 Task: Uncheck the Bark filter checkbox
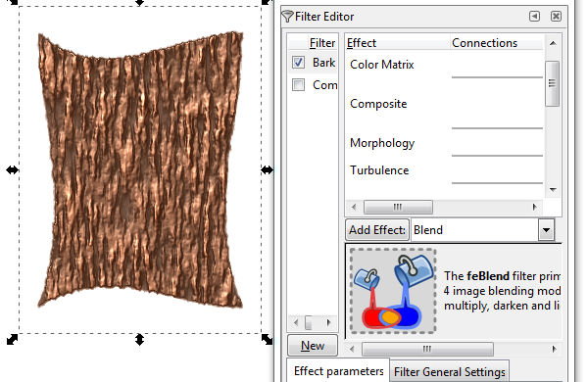298,62
